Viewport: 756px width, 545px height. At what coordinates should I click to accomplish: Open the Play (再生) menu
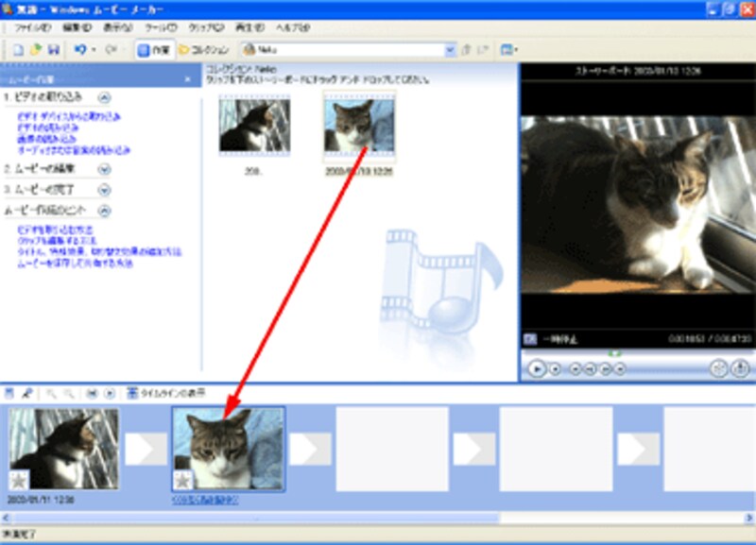(x=249, y=27)
